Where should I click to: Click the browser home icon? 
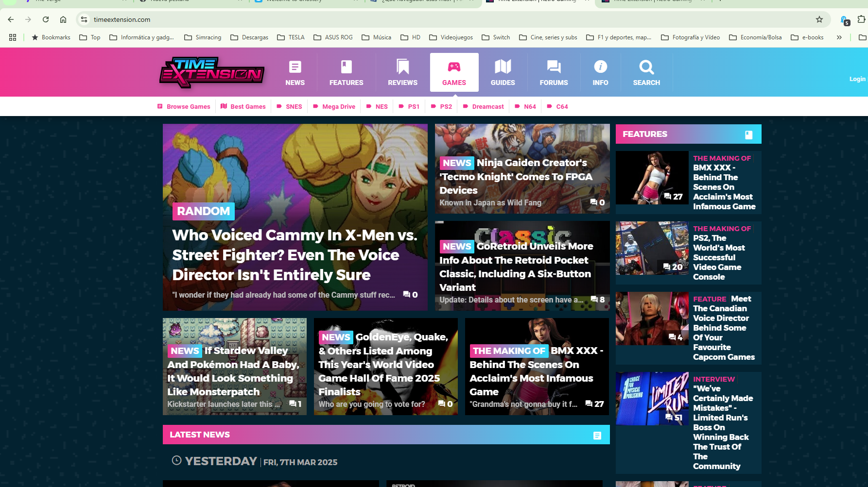click(63, 19)
